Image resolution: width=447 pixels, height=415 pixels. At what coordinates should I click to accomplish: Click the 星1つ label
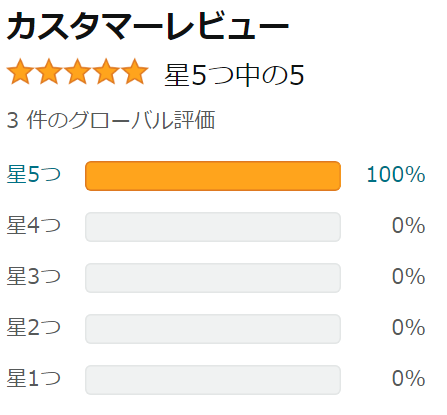[x=34, y=378]
